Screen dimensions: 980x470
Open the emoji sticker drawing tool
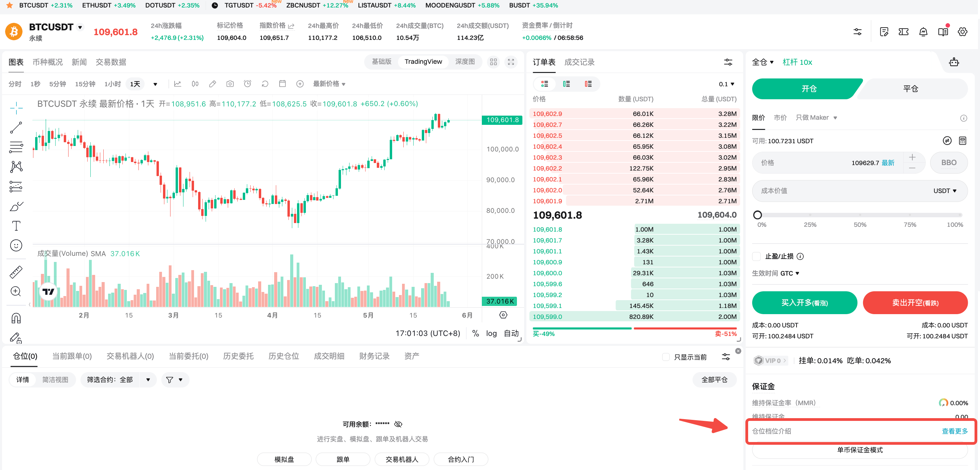pos(16,246)
